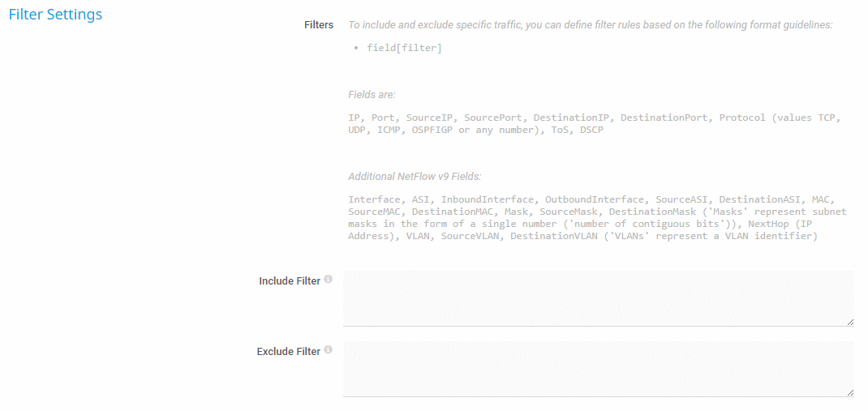Click the info icon beside Exclude Filter

point(329,350)
